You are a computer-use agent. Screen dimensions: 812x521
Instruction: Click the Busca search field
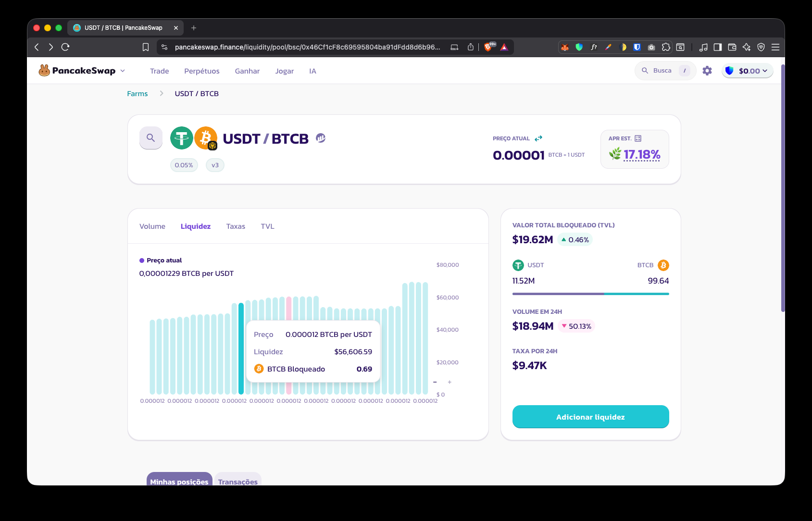(665, 71)
